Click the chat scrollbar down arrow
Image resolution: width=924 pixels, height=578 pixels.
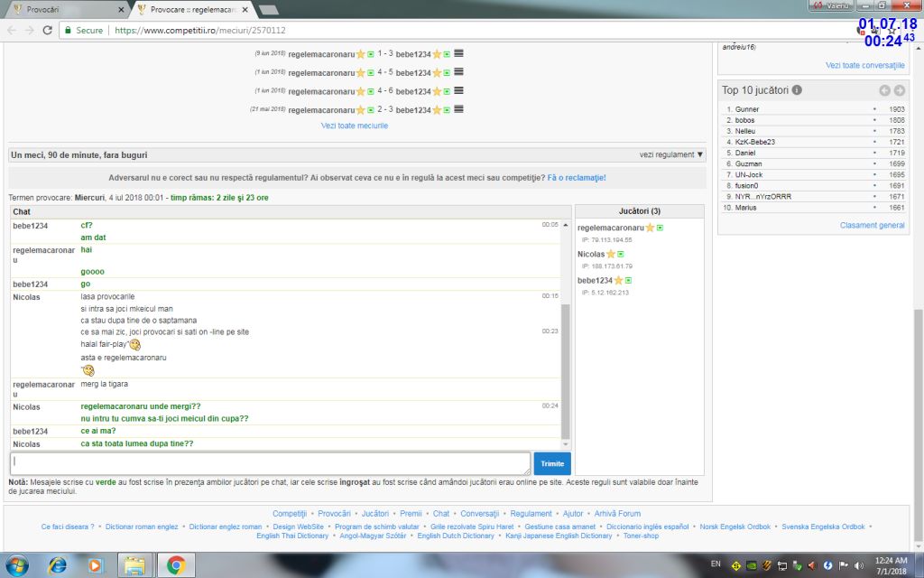click(x=566, y=444)
